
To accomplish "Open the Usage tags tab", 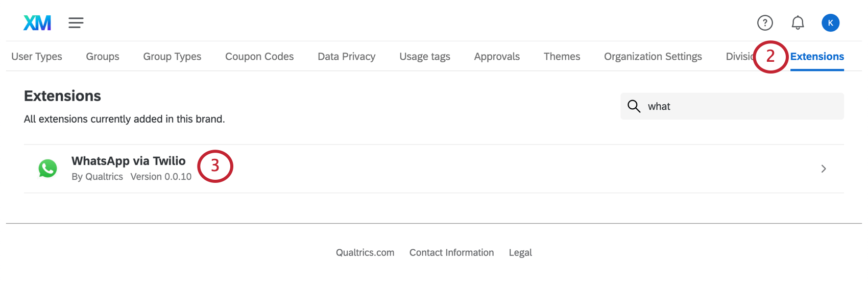I will click(425, 57).
